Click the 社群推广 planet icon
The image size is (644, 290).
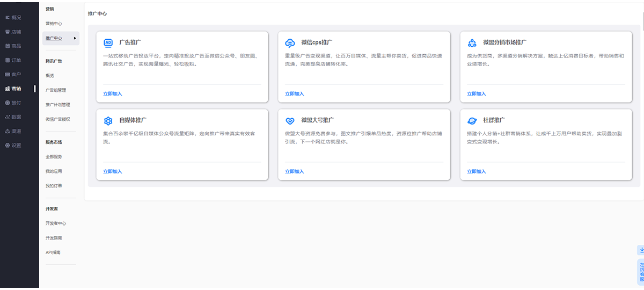click(472, 121)
